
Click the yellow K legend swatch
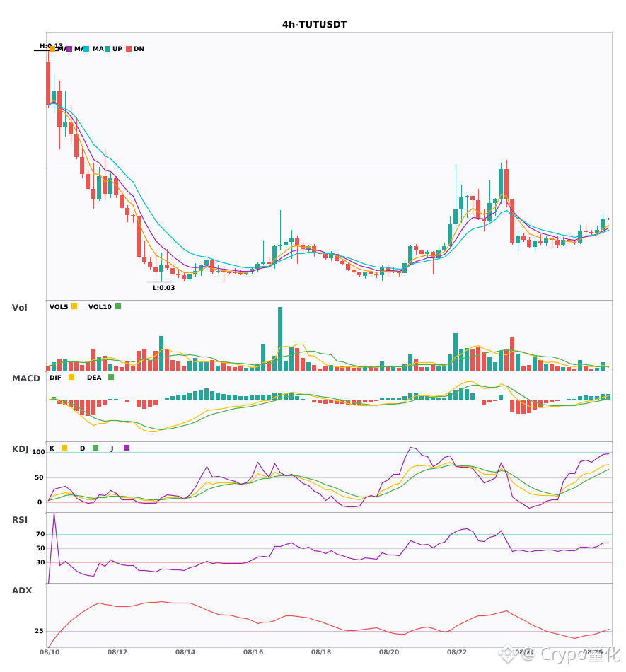(64, 448)
